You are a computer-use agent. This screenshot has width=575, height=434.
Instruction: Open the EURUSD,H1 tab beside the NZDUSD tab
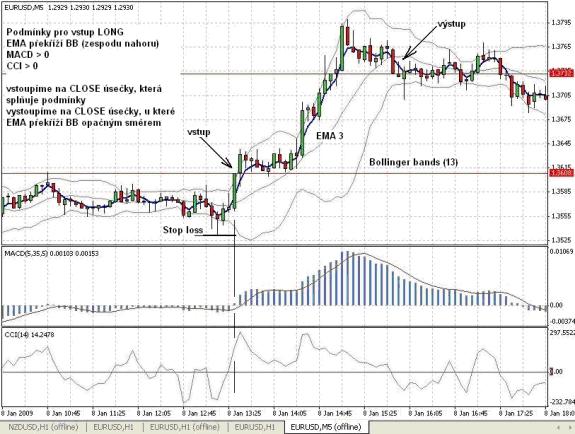pos(114,427)
